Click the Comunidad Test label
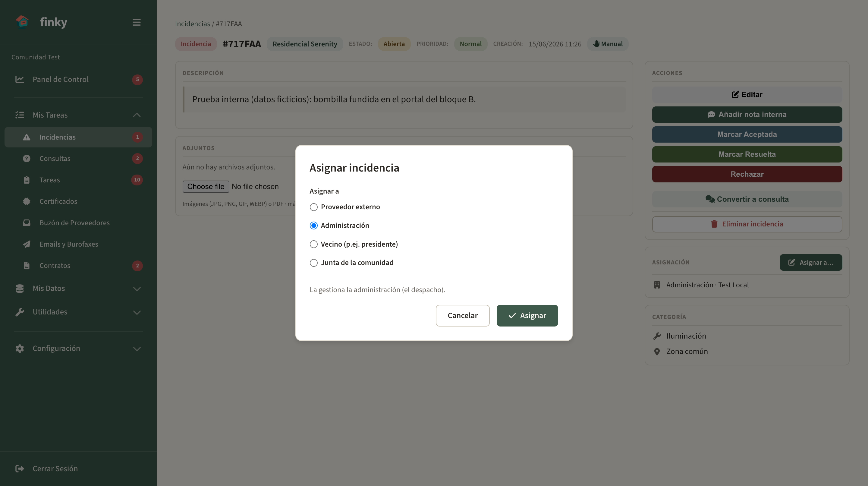This screenshot has width=868, height=486. click(x=35, y=57)
